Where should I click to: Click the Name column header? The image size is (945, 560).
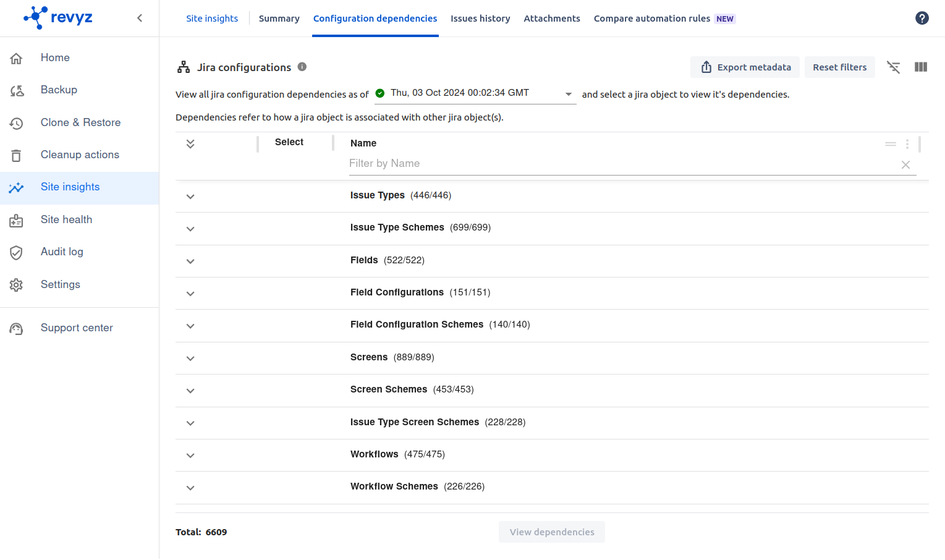tap(363, 143)
